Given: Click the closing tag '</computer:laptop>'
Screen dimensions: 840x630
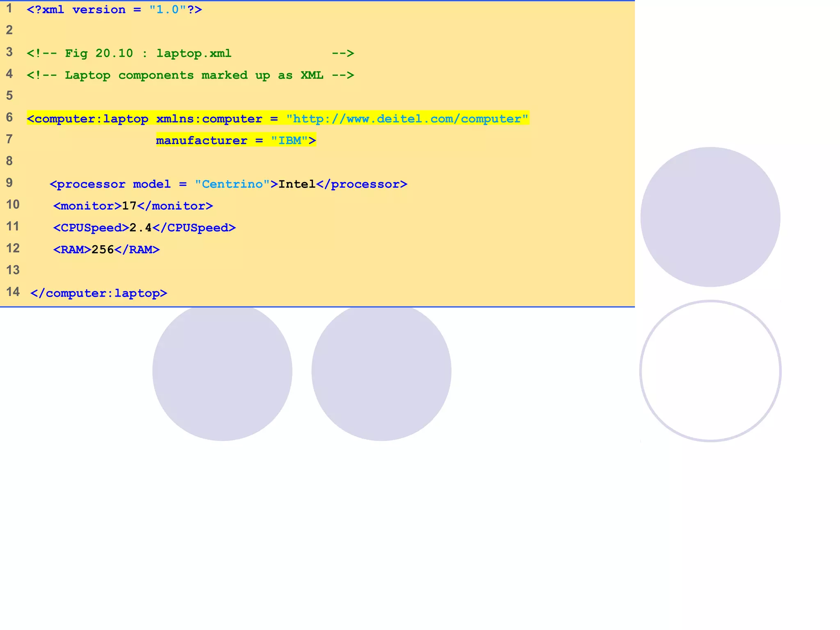Looking at the screenshot, I should tap(99, 293).
